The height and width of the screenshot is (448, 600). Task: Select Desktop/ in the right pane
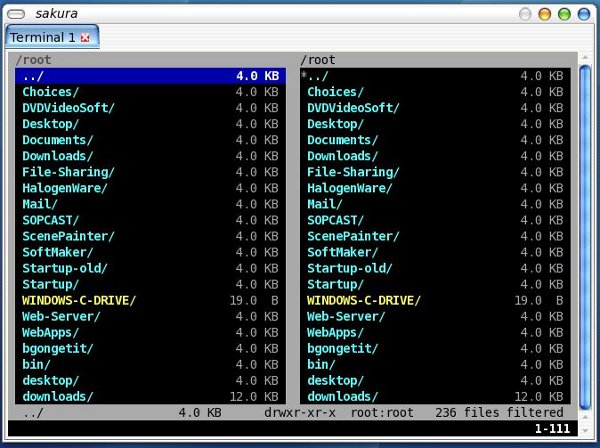435,124
